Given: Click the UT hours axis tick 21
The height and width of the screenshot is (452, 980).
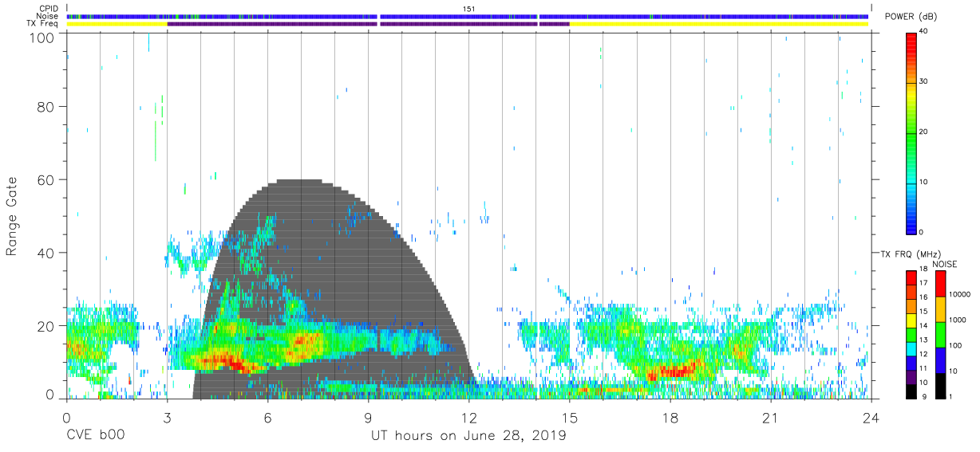Looking at the screenshot, I should pyautogui.click(x=770, y=418).
